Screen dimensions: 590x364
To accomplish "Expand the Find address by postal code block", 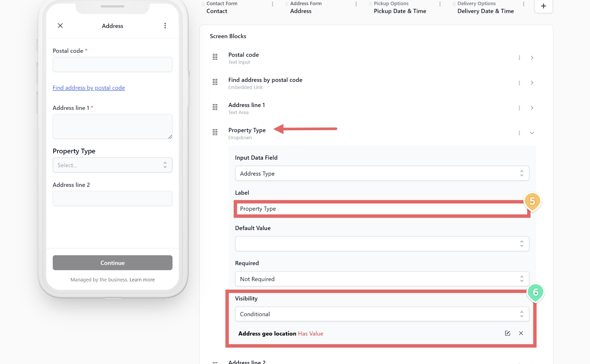I will tap(532, 83).
